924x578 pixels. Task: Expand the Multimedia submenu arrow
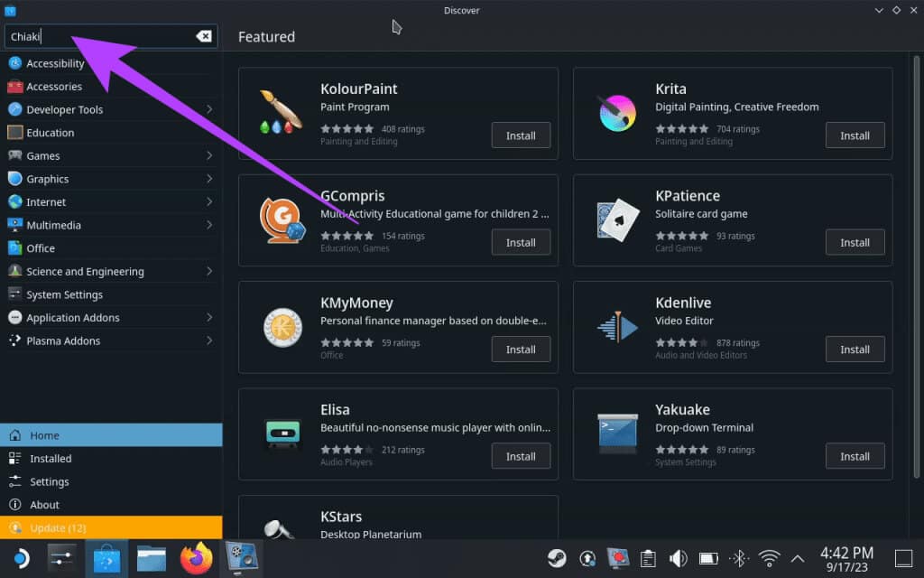point(209,225)
